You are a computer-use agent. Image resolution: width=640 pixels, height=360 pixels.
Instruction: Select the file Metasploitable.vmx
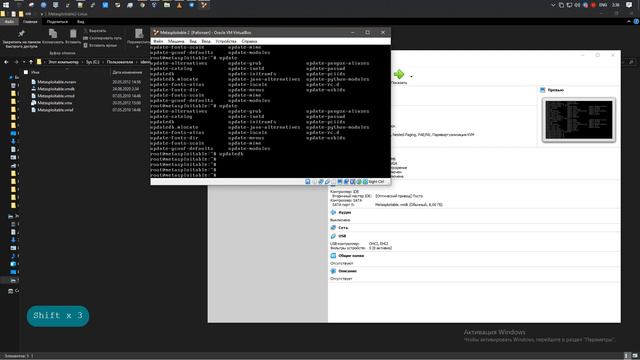tap(54, 103)
